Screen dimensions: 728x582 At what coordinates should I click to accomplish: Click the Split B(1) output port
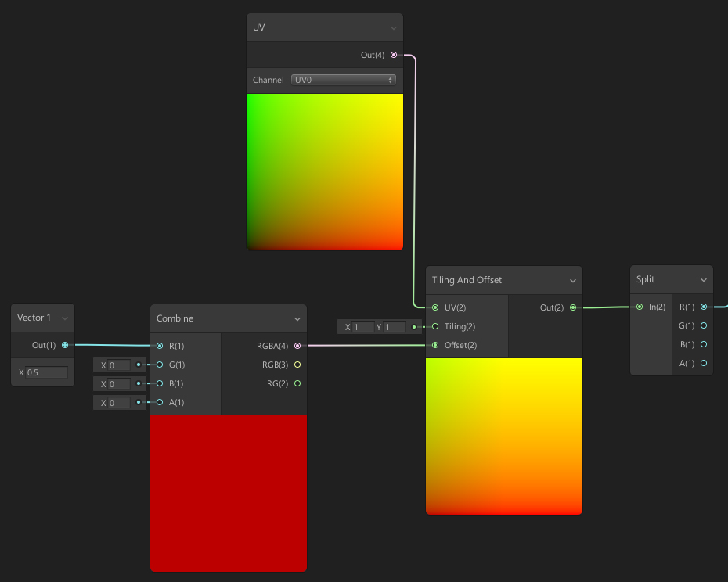(x=704, y=344)
